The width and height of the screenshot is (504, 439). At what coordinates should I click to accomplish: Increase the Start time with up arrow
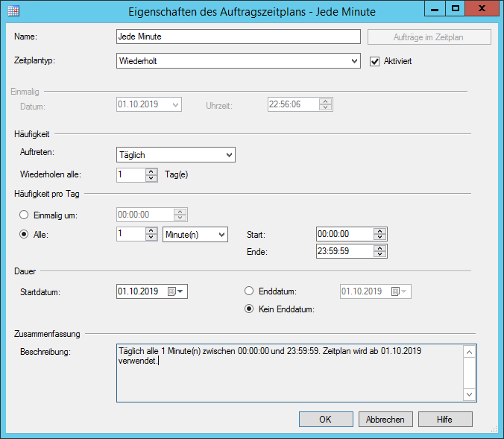point(380,231)
